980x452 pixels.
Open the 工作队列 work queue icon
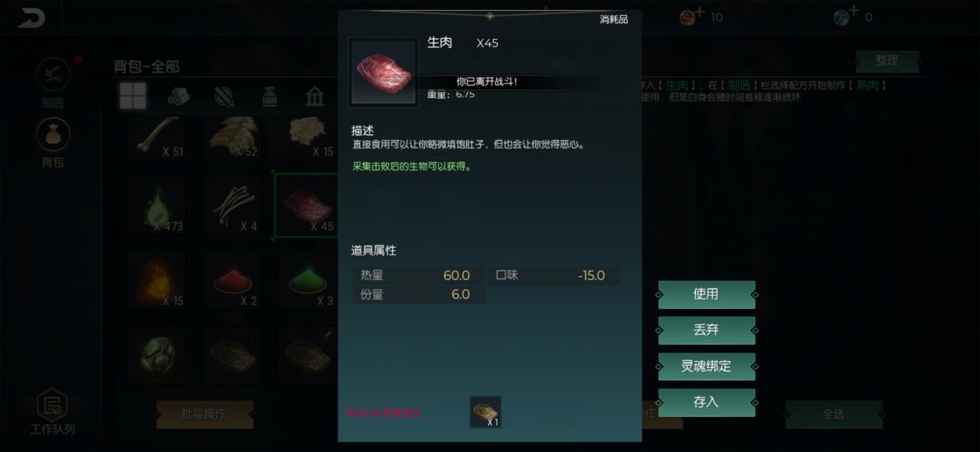53,412
